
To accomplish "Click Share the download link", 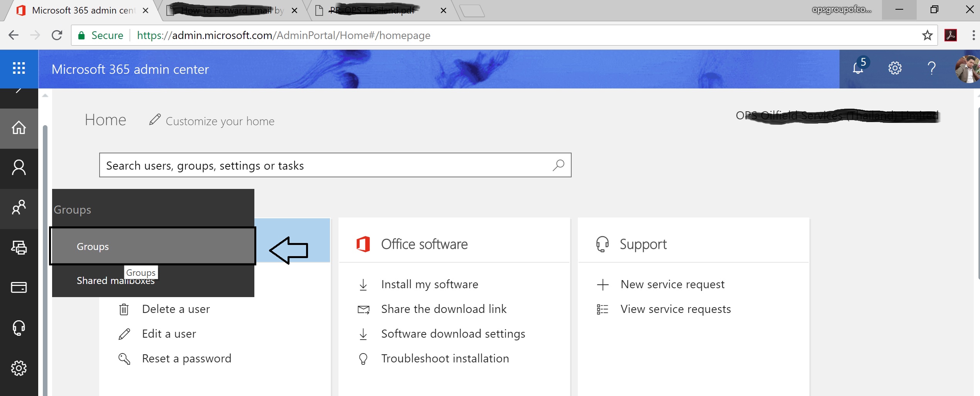I will [444, 309].
